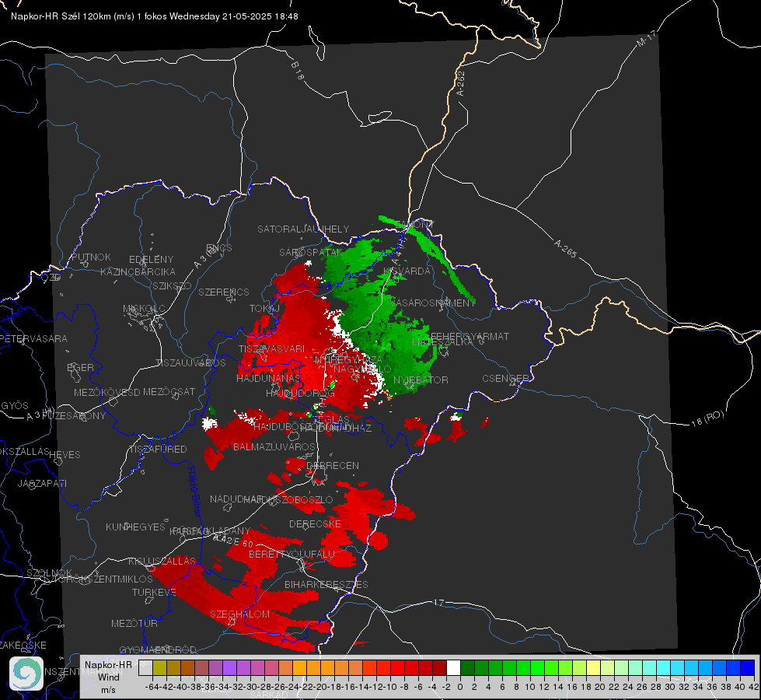
Task: Click the swirl logo icon beside the legend
Action: coord(26,674)
